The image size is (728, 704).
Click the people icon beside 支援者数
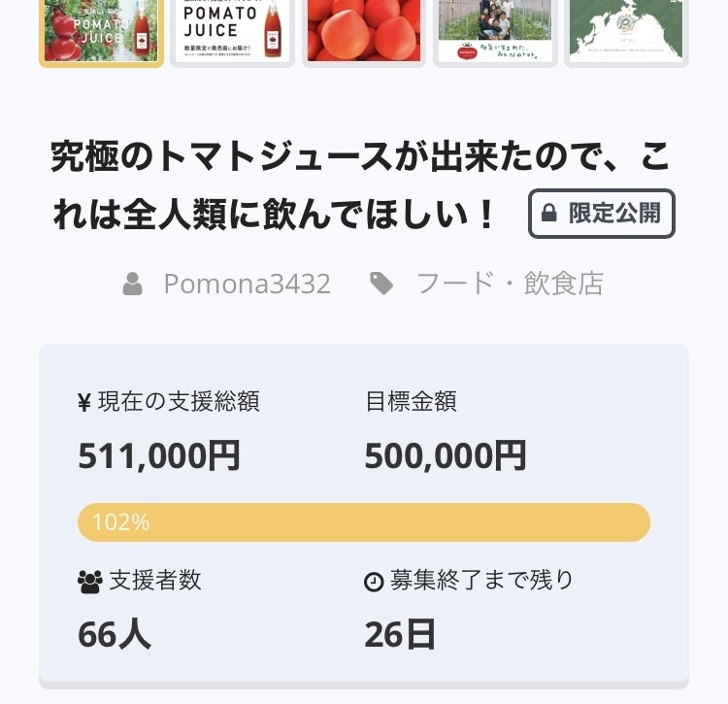pyautogui.click(x=89, y=582)
